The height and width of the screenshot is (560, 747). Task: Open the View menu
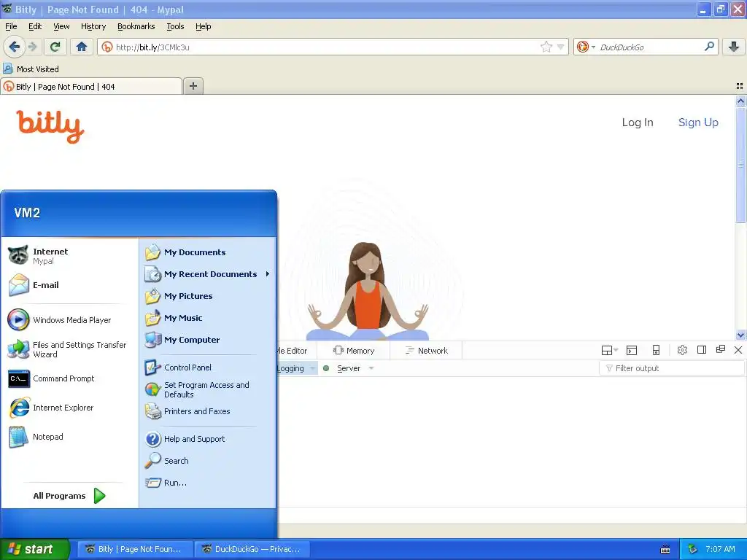[x=61, y=26]
